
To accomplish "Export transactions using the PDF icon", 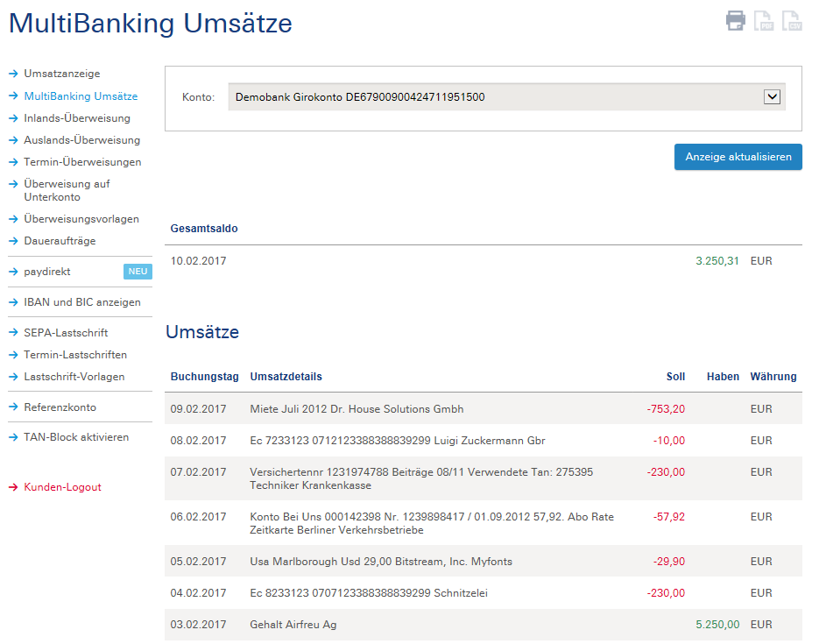I will tap(763, 21).
